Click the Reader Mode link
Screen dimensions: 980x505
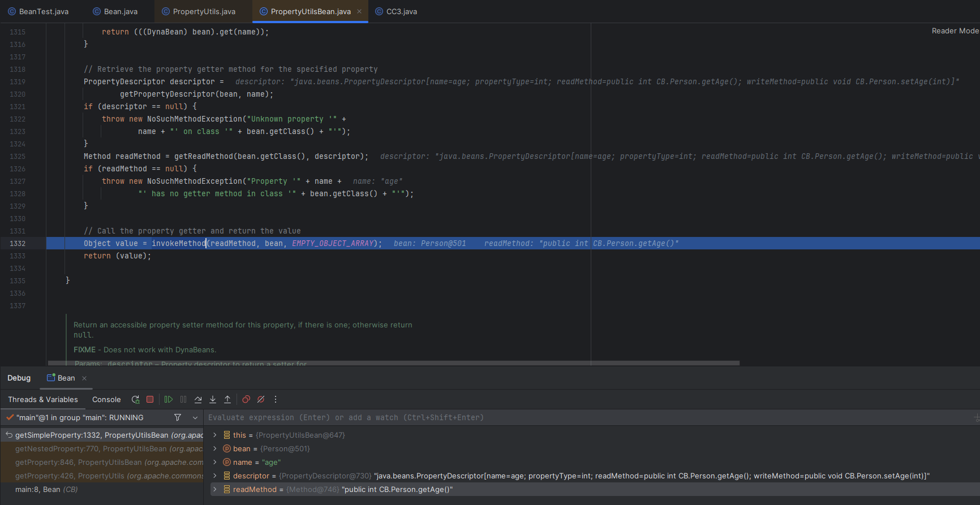click(x=955, y=31)
